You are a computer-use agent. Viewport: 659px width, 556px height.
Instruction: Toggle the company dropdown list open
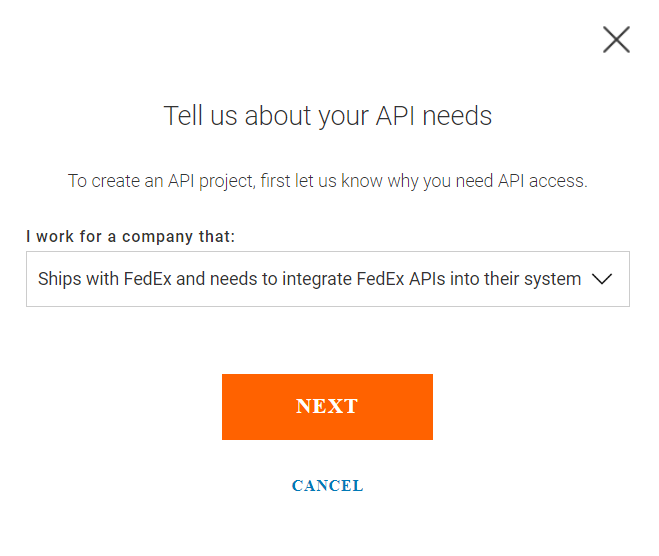(x=602, y=279)
